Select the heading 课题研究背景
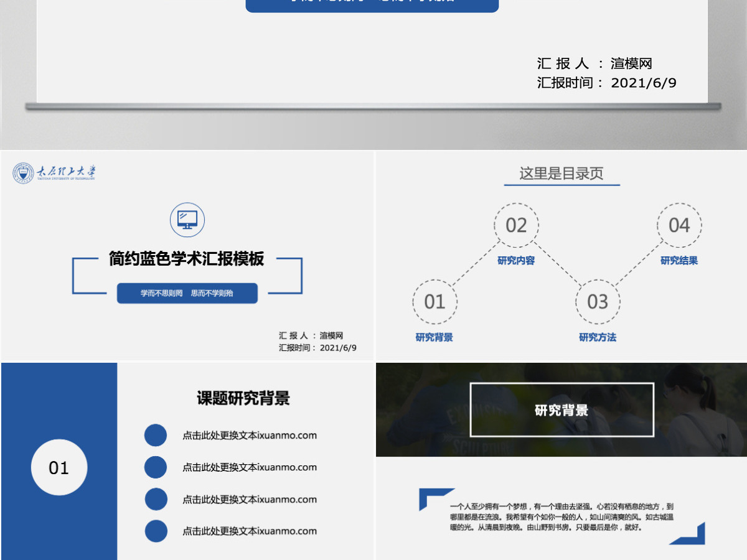The image size is (747, 560). point(243,398)
